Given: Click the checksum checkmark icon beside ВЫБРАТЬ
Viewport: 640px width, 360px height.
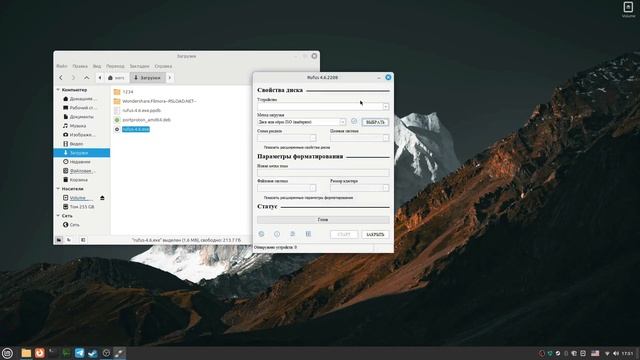Looking at the screenshot, I should (x=354, y=121).
